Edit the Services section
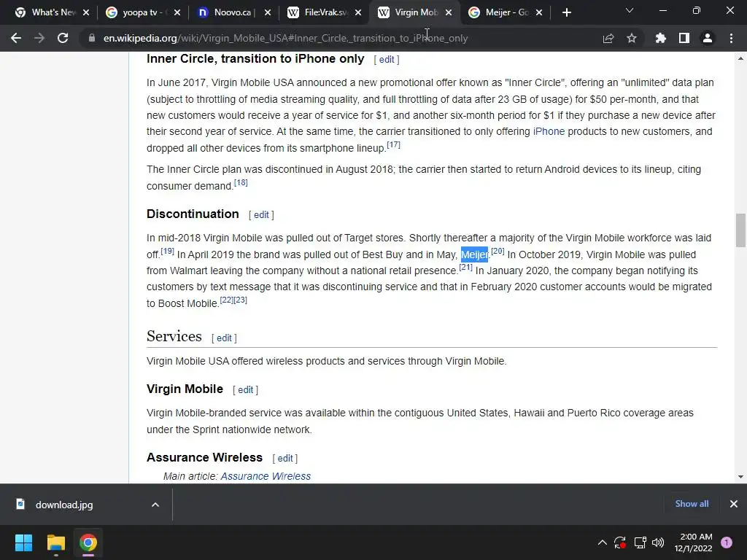Screen dimensions: 747x560 (x=224, y=338)
